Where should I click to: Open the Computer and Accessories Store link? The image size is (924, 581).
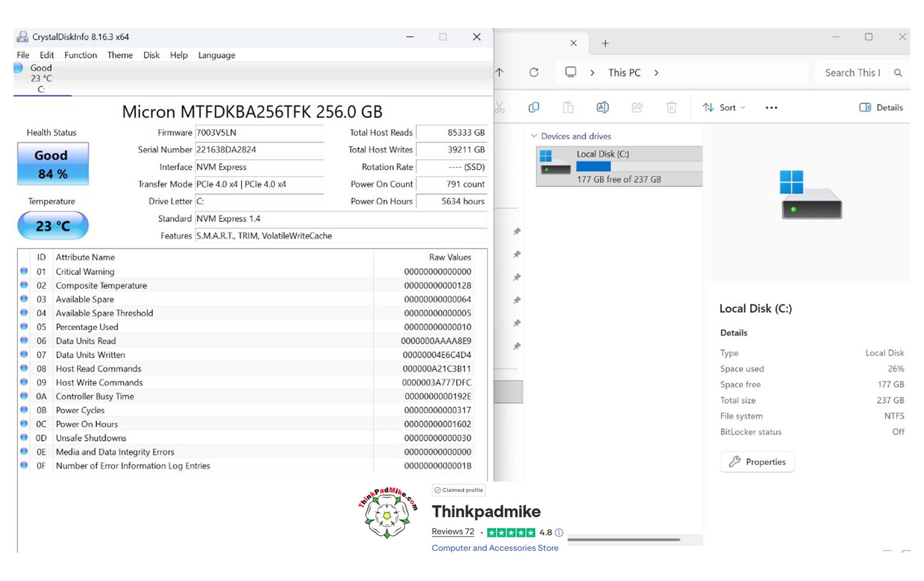[x=495, y=548]
